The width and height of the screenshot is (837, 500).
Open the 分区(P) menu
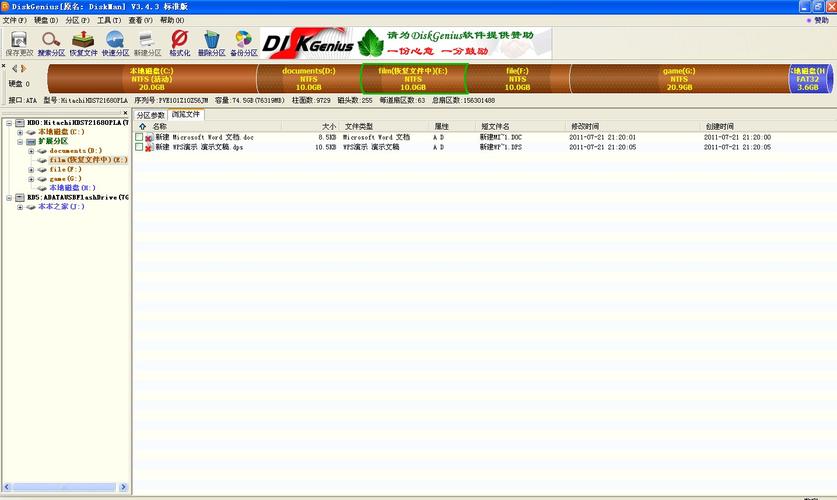point(77,20)
